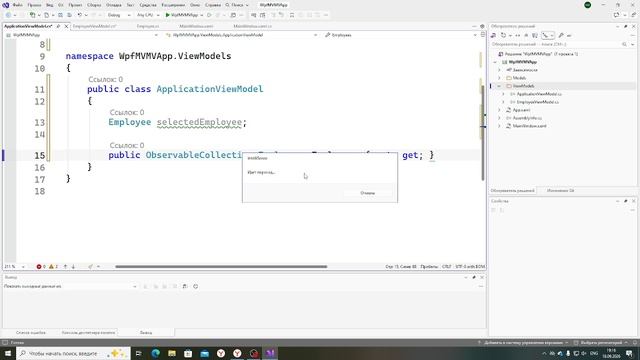Screen dimensions: 640x360
Task: Click the Solution Explorer search field
Action: pyautogui.click(x=557, y=44)
